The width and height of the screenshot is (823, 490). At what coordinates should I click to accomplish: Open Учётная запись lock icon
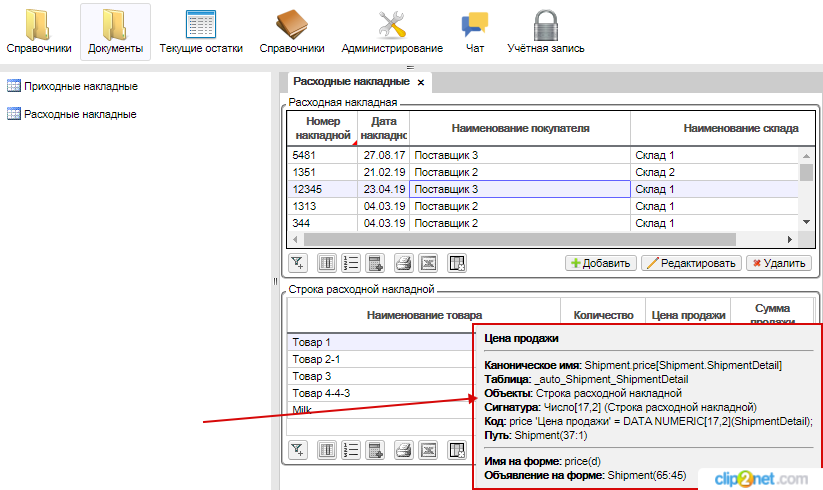tap(545, 31)
